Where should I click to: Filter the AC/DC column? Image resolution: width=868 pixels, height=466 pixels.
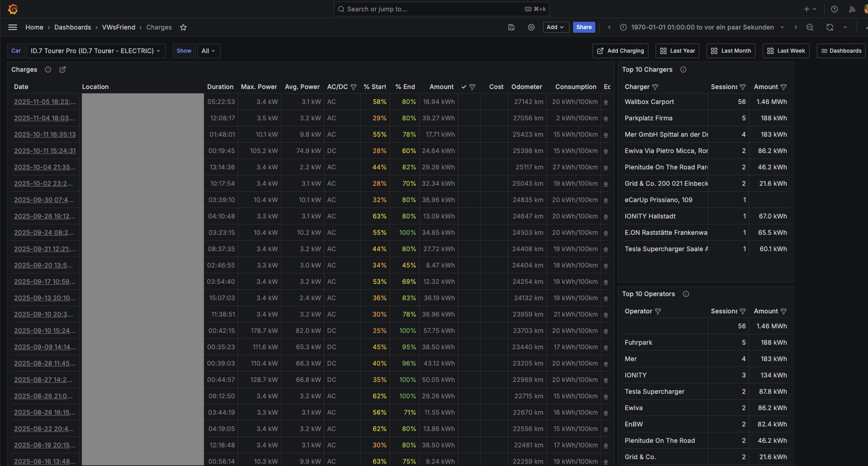pos(353,87)
